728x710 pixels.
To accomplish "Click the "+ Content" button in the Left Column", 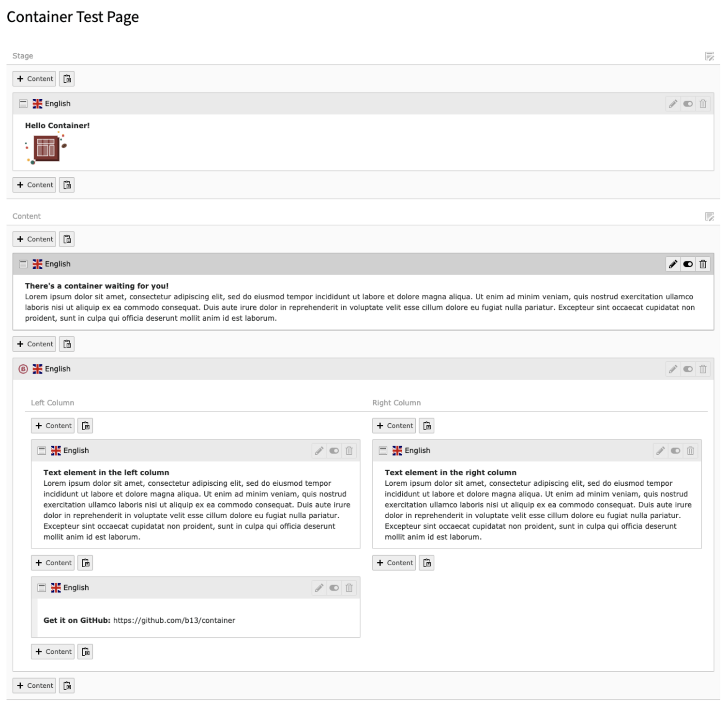I will tap(52, 425).
